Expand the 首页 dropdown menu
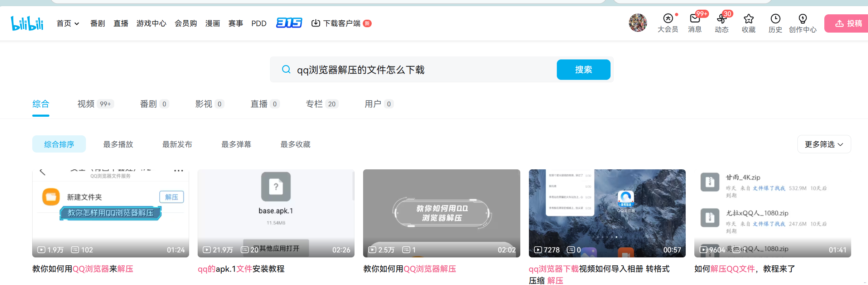This screenshot has width=868, height=285. (x=68, y=23)
